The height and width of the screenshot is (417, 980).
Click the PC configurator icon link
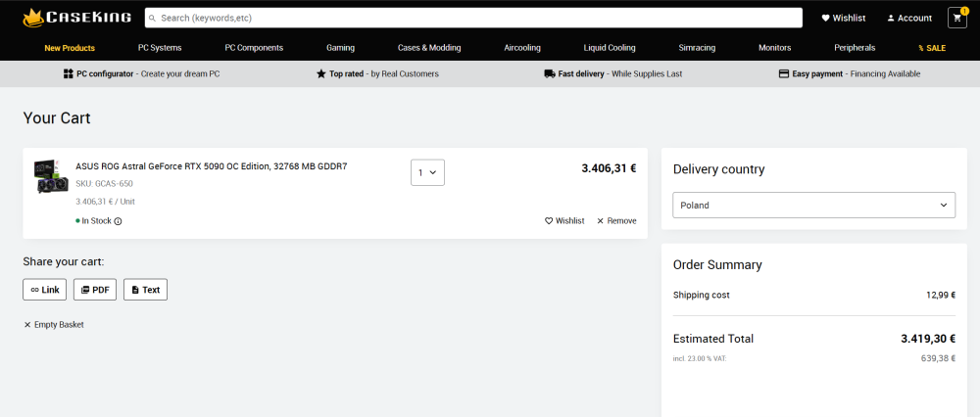(69, 73)
